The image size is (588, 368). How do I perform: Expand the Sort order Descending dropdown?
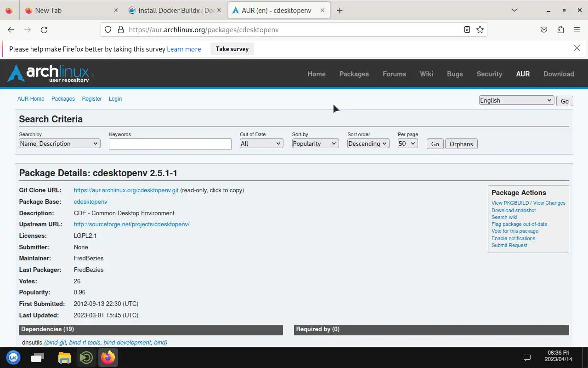pos(368,144)
